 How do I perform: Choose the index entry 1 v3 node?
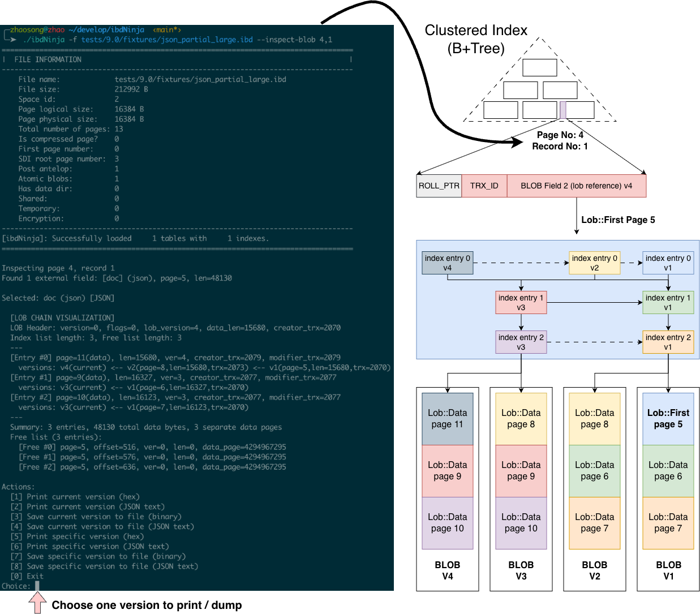(x=521, y=303)
